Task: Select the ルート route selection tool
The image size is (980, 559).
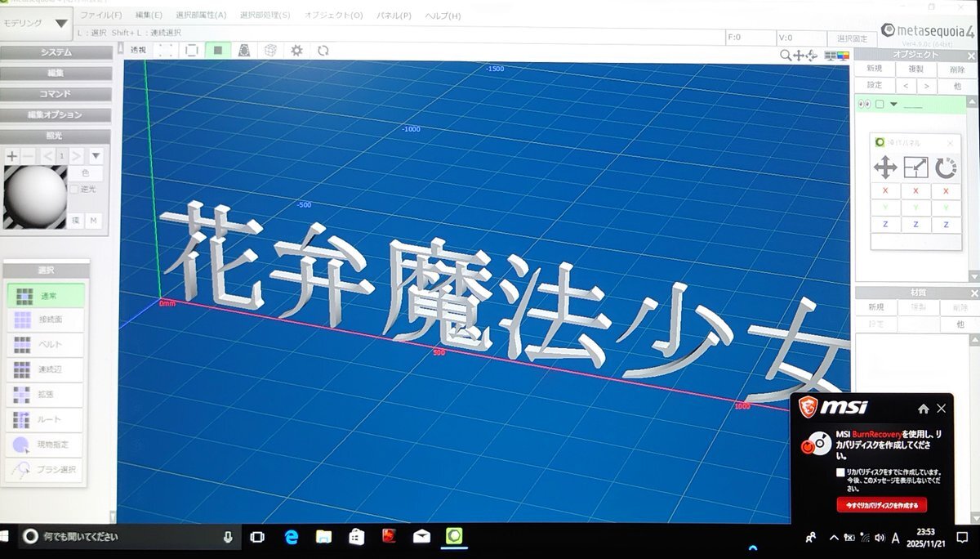Action: click(x=46, y=420)
